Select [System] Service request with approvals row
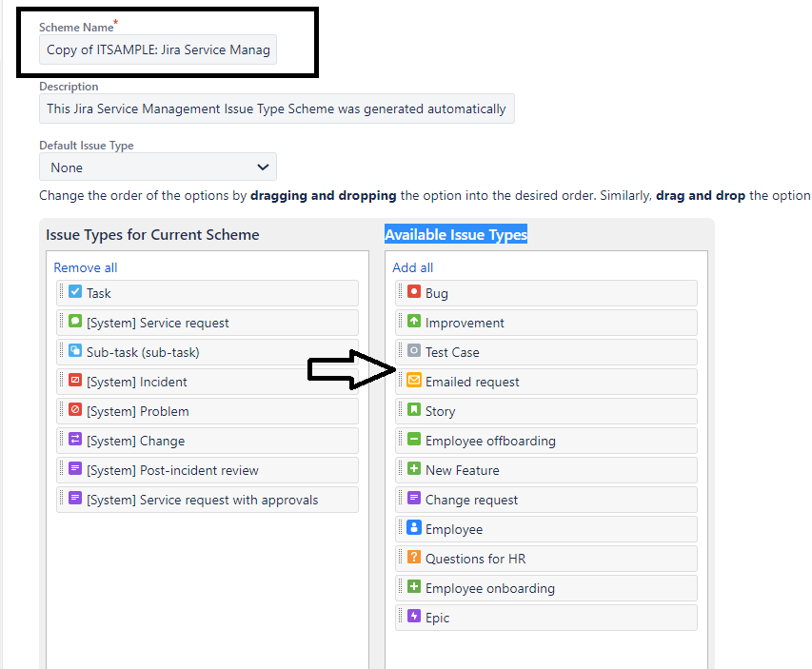Screen dimensions: 812x669 (x=208, y=501)
